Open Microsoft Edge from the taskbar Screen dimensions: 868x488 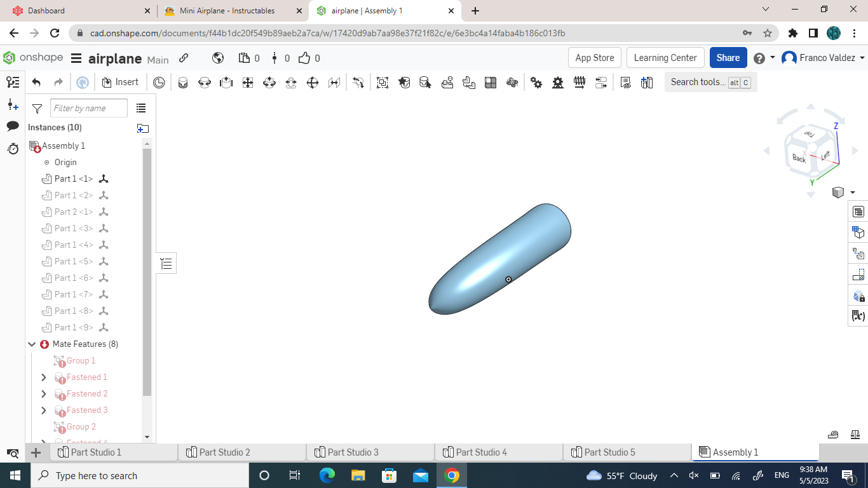click(327, 475)
